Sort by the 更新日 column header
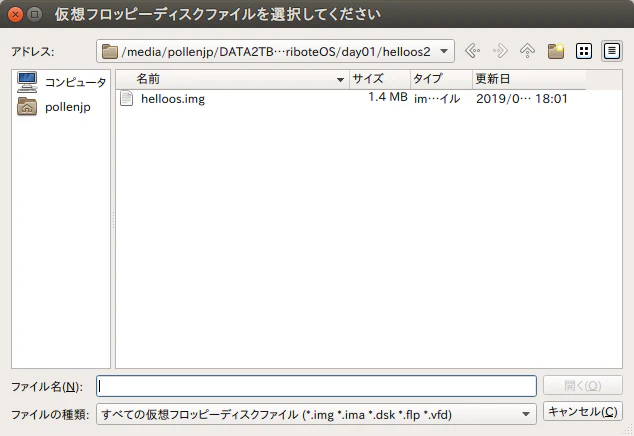Image resolution: width=634 pixels, height=436 pixels. point(529,79)
